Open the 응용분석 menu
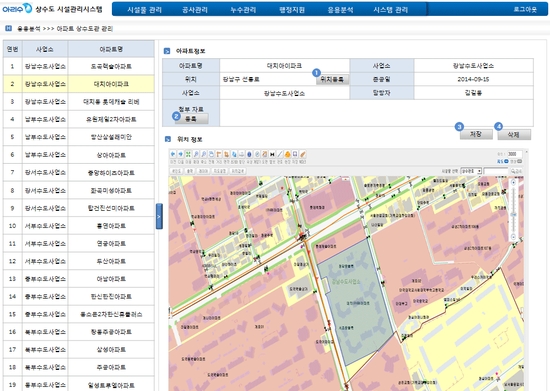 coord(340,9)
